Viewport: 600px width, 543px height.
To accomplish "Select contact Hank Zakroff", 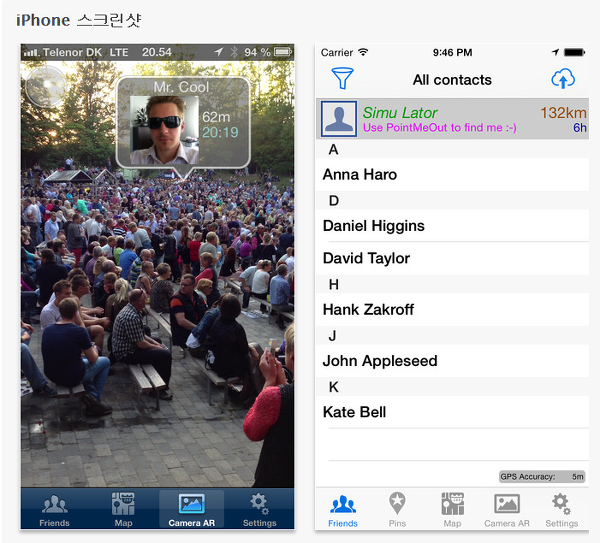I will [x=452, y=310].
